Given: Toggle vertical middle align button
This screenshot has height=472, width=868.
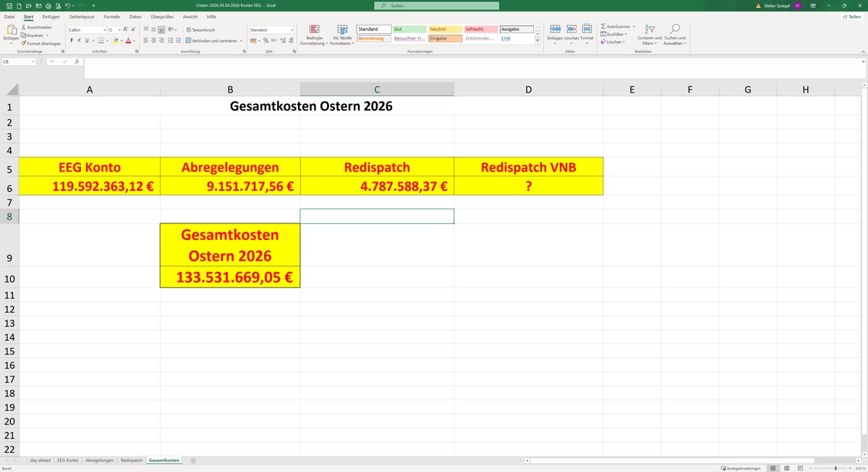Looking at the screenshot, I should point(153,30).
